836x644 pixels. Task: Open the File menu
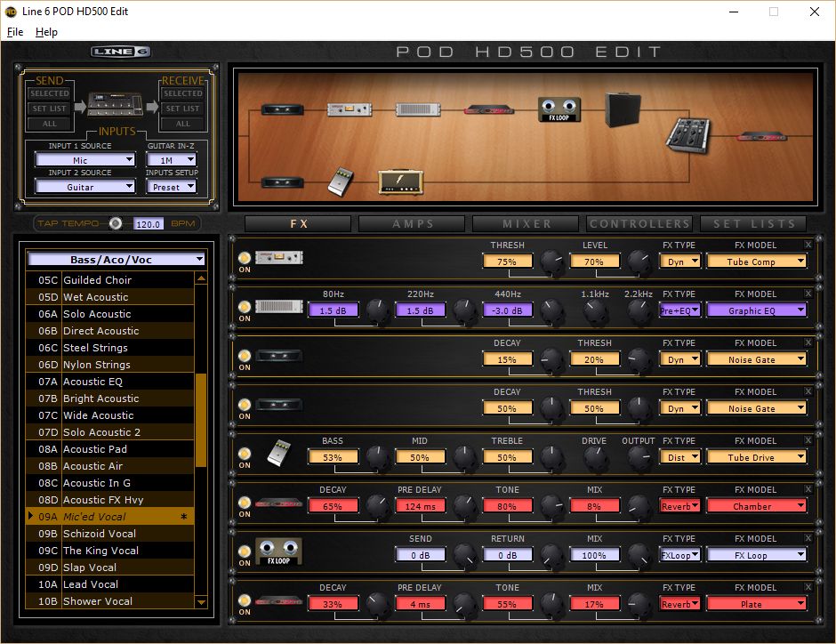(x=15, y=32)
